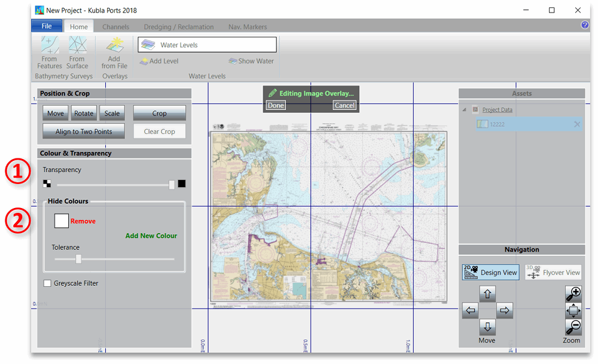Finish editing with the Done button
598x364 pixels.
tap(276, 105)
